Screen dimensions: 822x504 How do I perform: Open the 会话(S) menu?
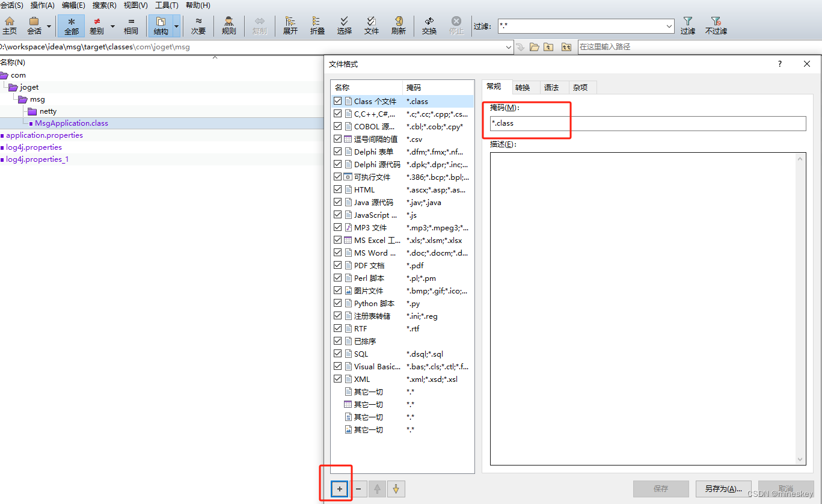point(11,5)
